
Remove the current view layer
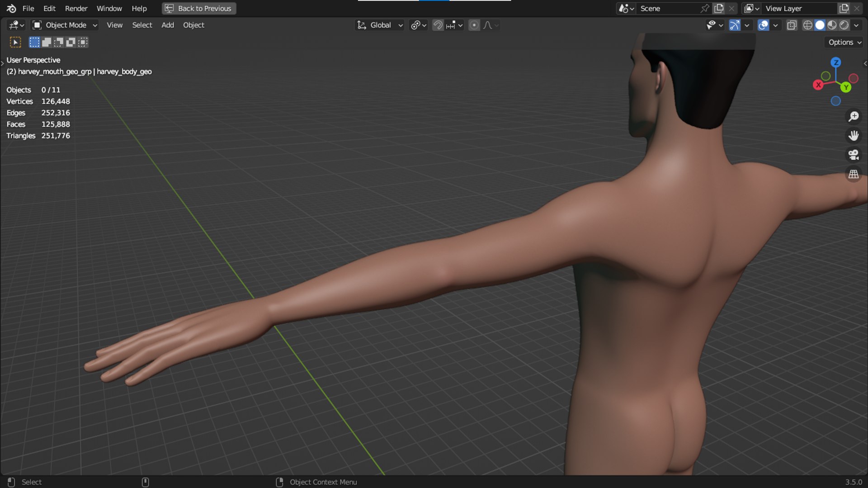[x=857, y=8]
